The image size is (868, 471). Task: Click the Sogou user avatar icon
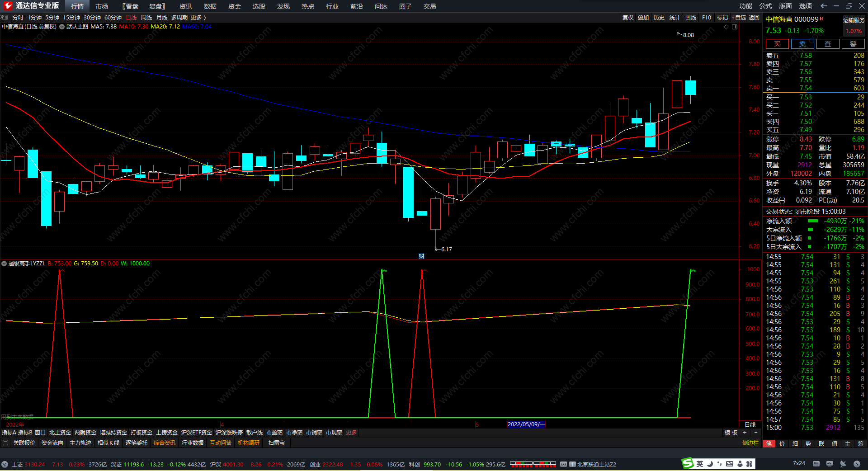[x=740, y=464]
